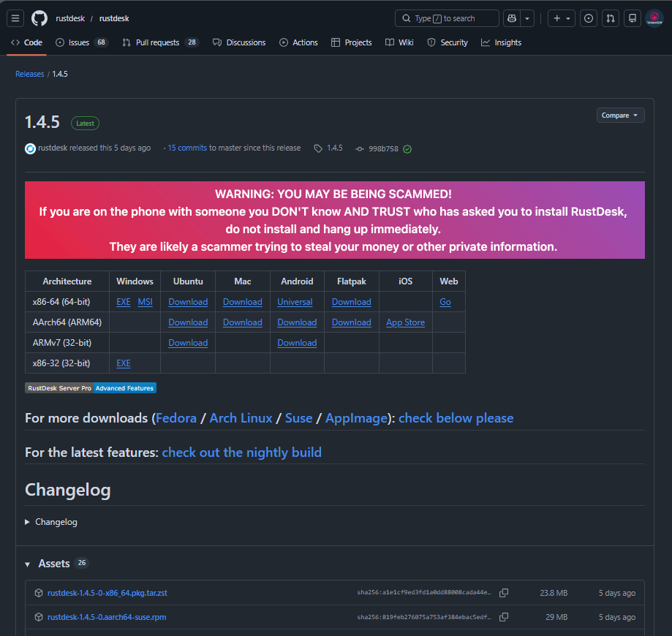Viewport: 672px width, 636px height.
Task: Download Mac x86-64 build
Action: pyautogui.click(x=243, y=302)
